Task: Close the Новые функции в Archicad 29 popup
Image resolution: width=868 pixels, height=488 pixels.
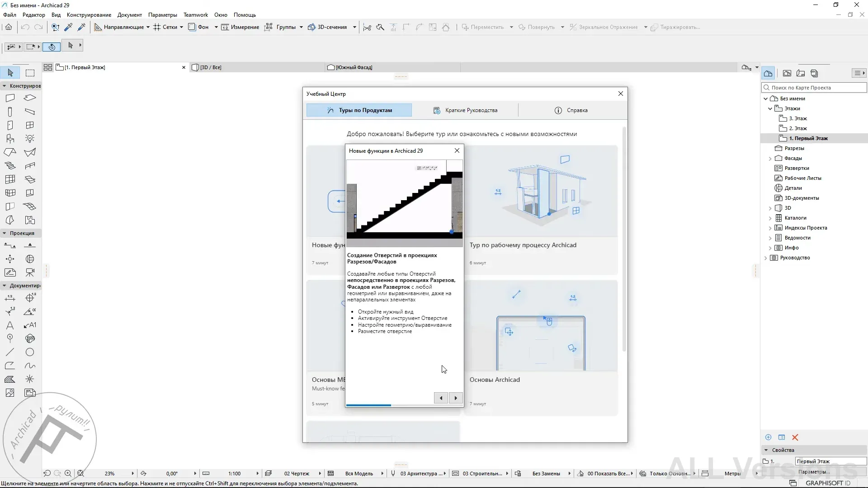Action: 457,150
